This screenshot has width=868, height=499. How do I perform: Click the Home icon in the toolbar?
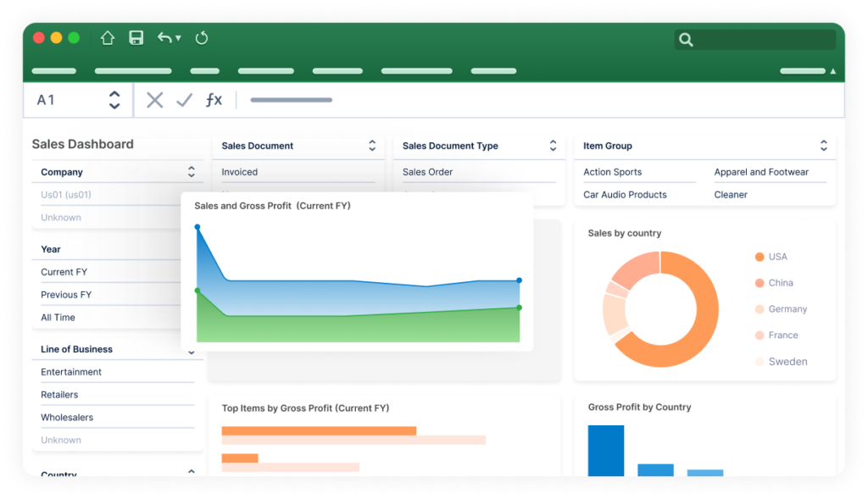click(107, 37)
